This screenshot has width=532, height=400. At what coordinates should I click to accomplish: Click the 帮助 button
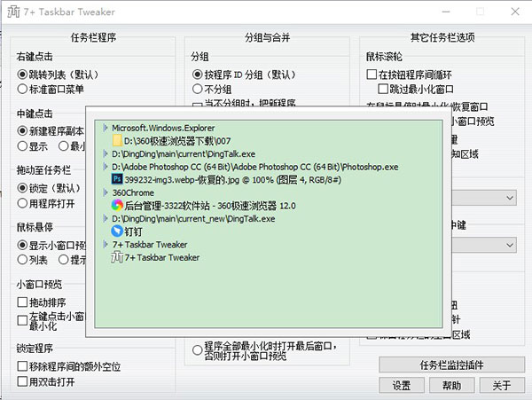451,386
